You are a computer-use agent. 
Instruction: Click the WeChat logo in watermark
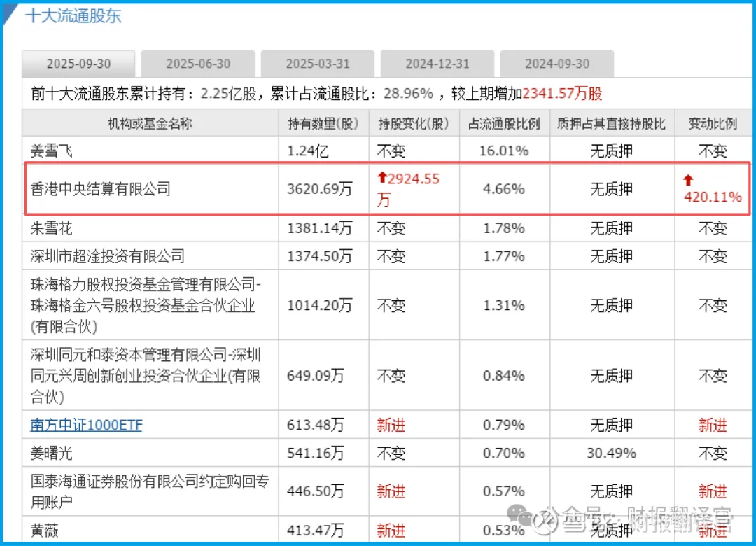pyautogui.click(x=519, y=515)
